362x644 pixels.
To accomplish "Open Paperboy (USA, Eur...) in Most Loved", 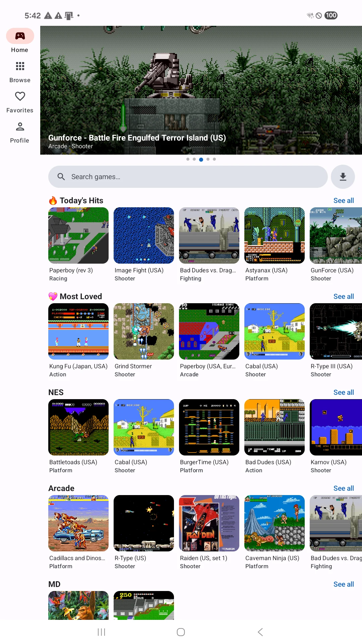I will (x=209, y=331).
